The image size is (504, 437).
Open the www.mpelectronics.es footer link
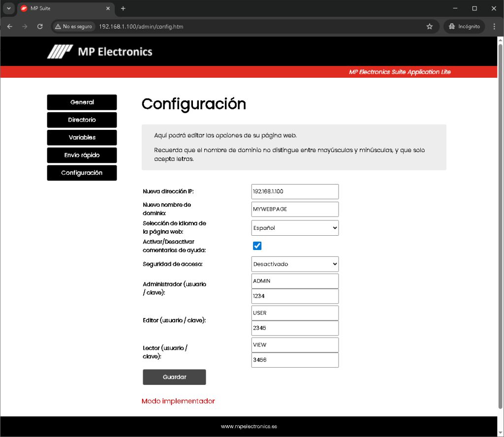(249, 426)
